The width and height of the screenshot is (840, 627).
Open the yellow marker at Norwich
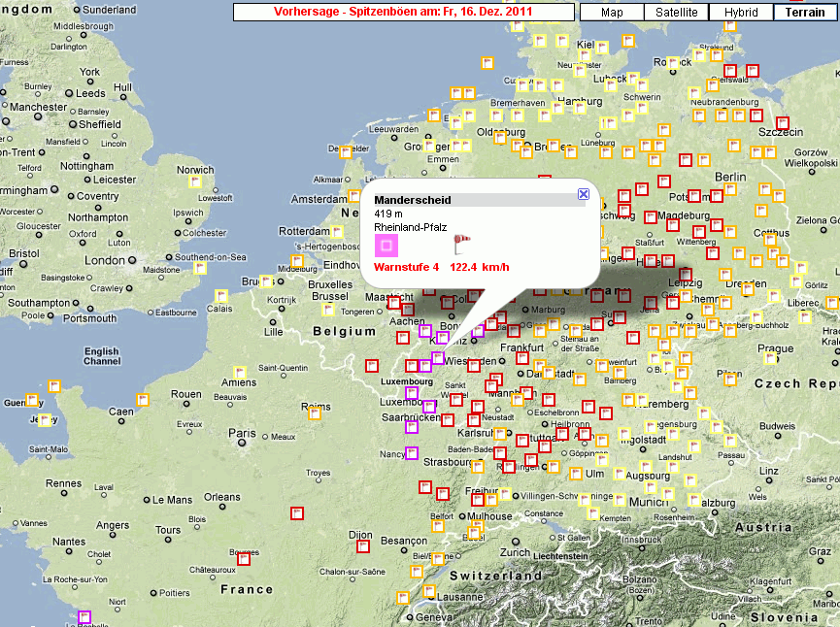(195, 182)
